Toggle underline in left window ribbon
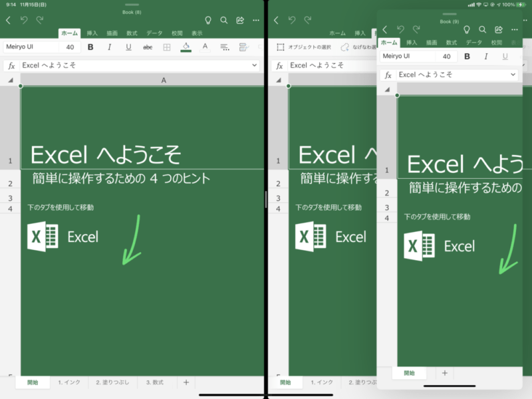This screenshot has width=532, height=399. click(128, 47)
